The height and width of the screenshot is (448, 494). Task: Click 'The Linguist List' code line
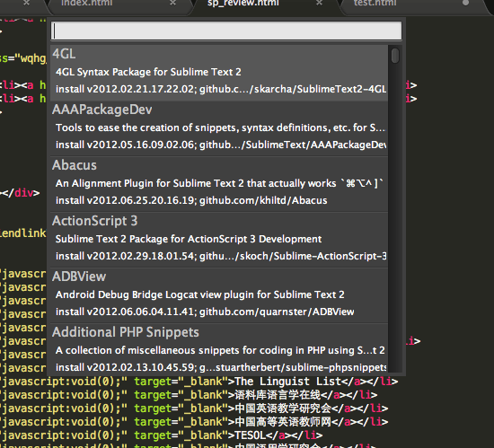pyautogui.click(x=199, y=382)
